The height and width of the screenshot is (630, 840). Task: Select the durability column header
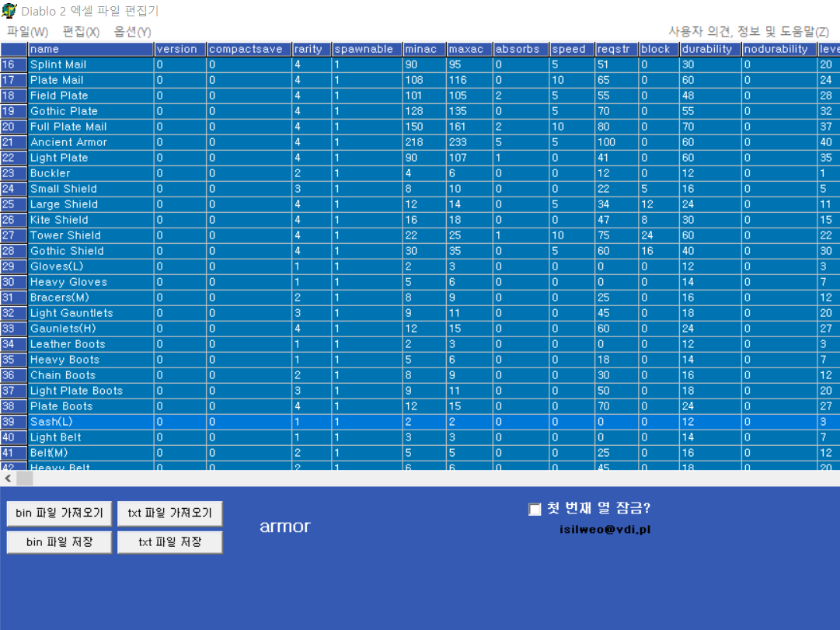coord(709,49)
